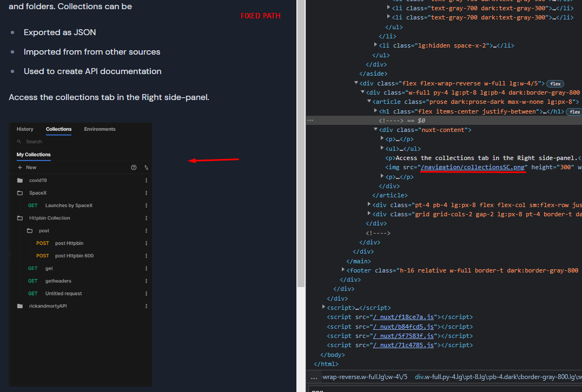This screenshot has height=392, width=582.
Task: Select the selected comment node == $0
Action: [x=402, y=121]
